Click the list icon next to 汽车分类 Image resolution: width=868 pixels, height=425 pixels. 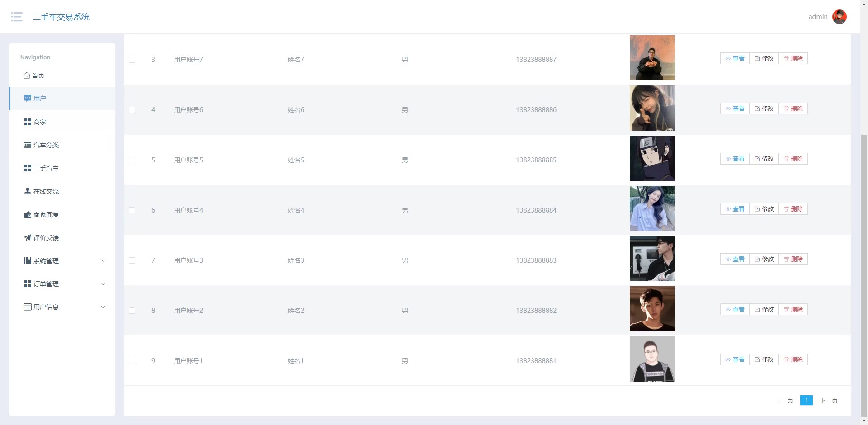click(x=28, y=145)
